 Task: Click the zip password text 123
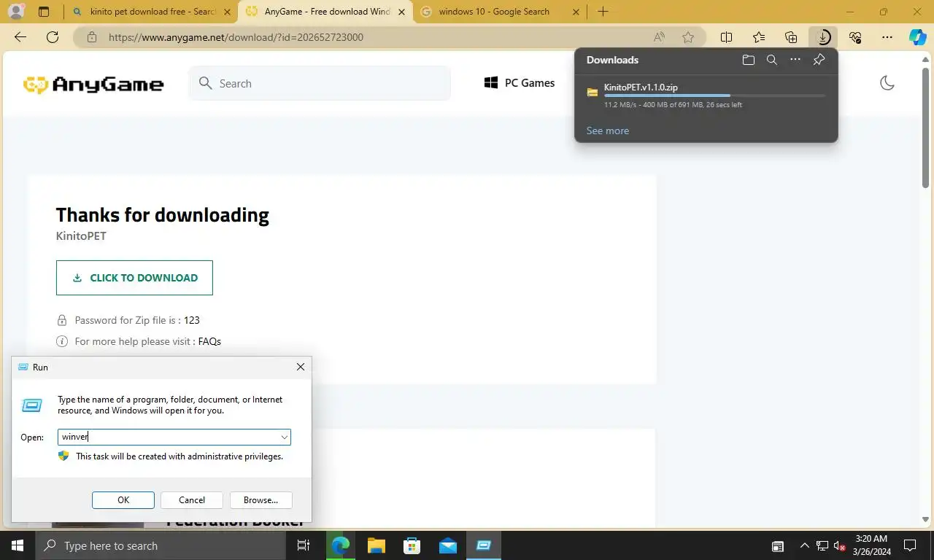point(192,320)
